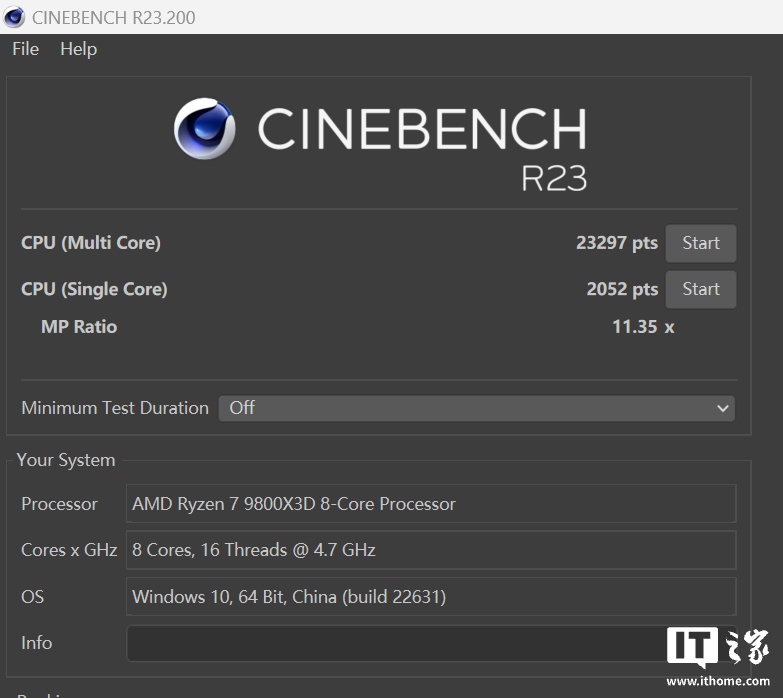This screenshot has width=783, height=698.
Task: Click the dropdown chevron next to Off
Action: (722, 408)
